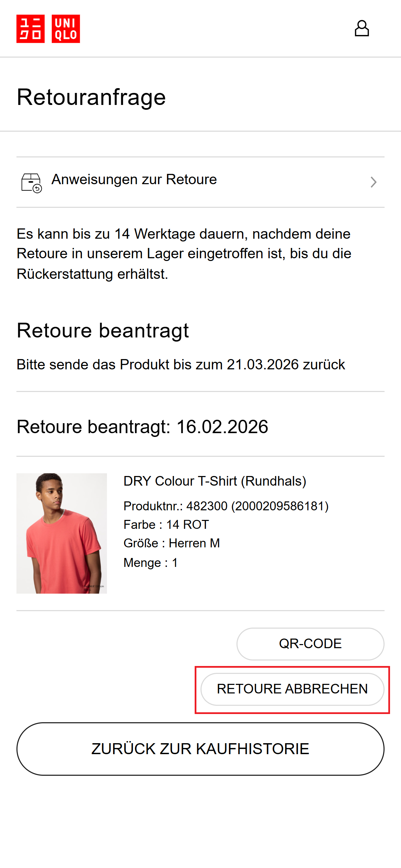Screen dimensions: 401x868
Task: Click the 'Retoure beantragt: 16.02.2026' date line
Action: [x=142, y=427]
